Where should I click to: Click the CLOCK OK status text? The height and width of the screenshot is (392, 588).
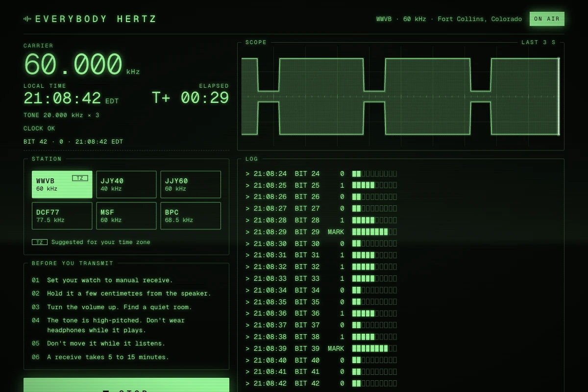pyautogui.click(x=39, y=128)
